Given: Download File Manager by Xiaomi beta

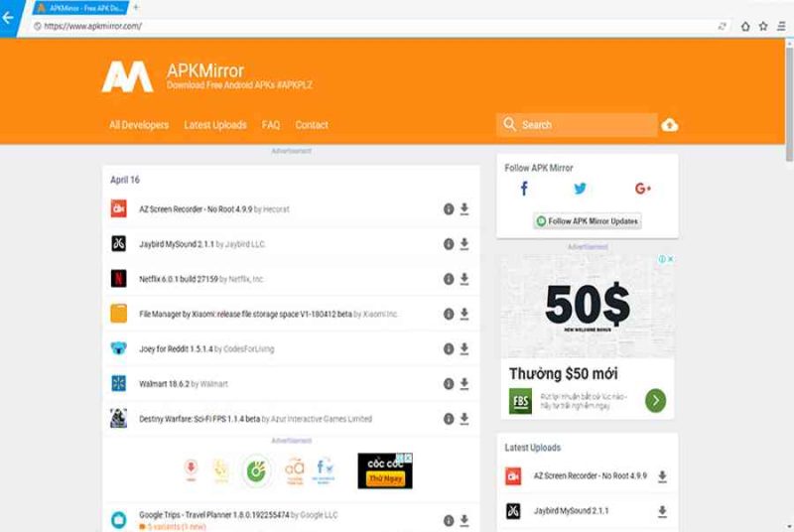Looking at the screenshot, I should [x=464, y=314].
